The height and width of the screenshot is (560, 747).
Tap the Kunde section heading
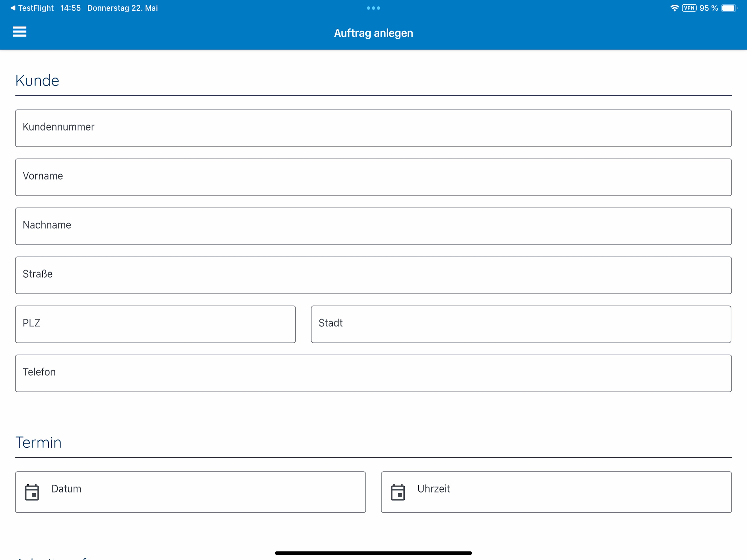(37, 80)
